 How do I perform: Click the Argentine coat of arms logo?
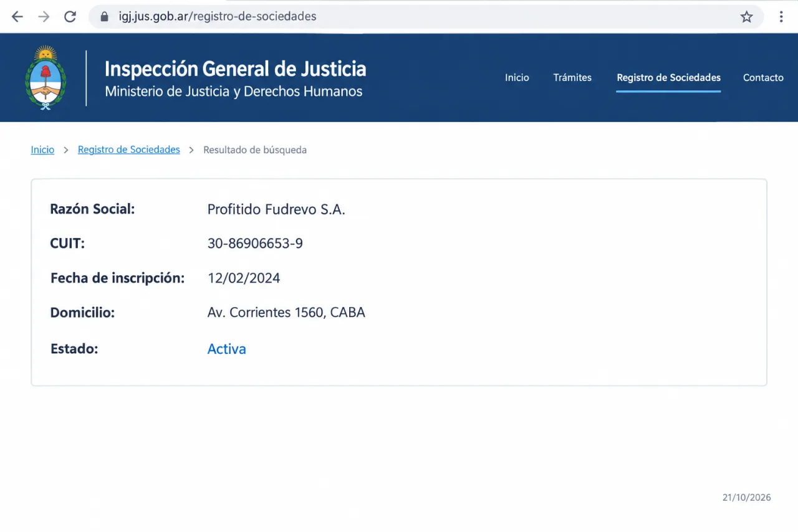point(46,78)
